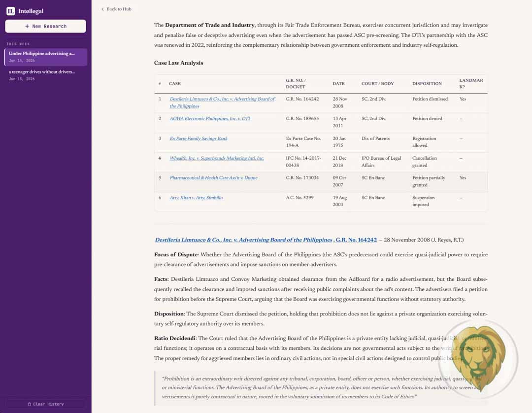This screenshot has width=532, height=413.
Task: Select the DATE column header
Action: point(338,83)
